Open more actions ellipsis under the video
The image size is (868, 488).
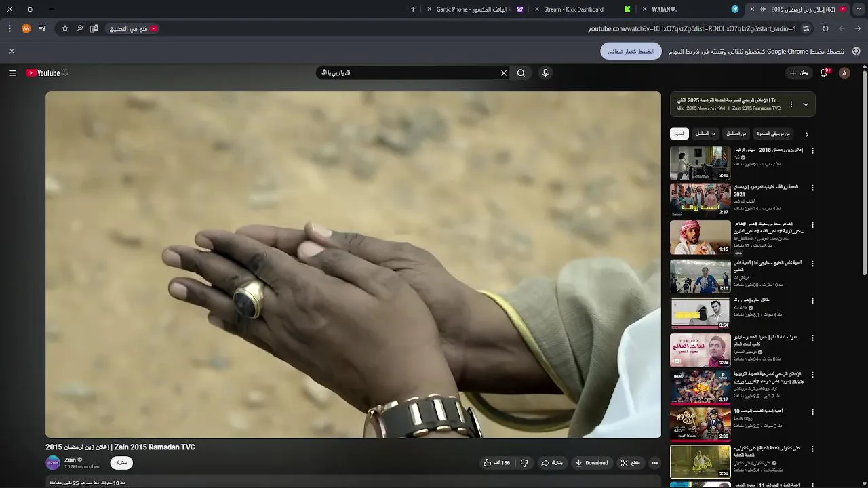click(654, 463)
